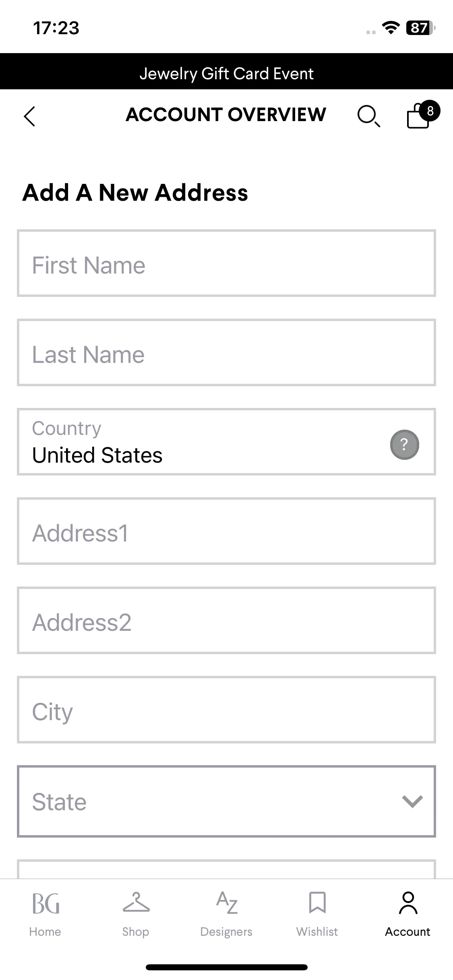Open search with the magnifying glass icon
Screen dimensions: 453x980
[368, 116]
